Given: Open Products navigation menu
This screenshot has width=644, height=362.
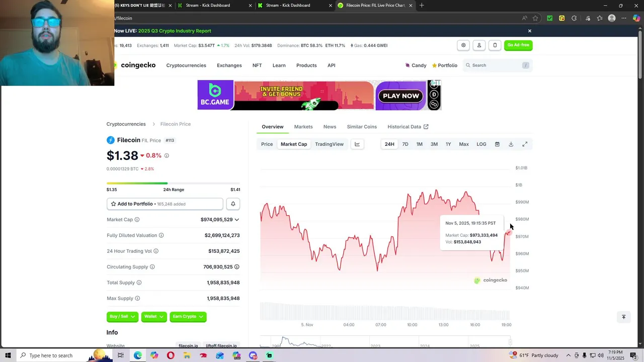Looking at the screenshot, I should point(306,65).
